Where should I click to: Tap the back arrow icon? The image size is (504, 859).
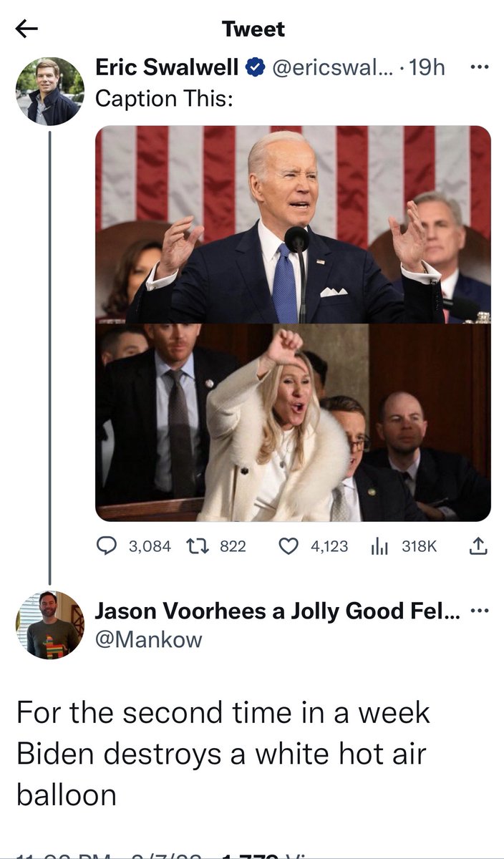26,29
